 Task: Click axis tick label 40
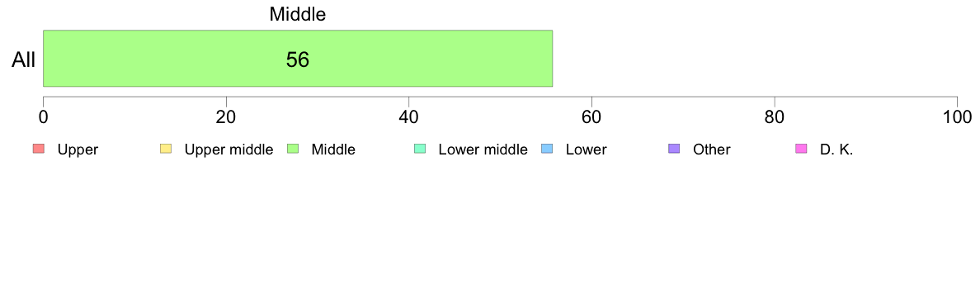pyautogui.click(x=409, y=117)
